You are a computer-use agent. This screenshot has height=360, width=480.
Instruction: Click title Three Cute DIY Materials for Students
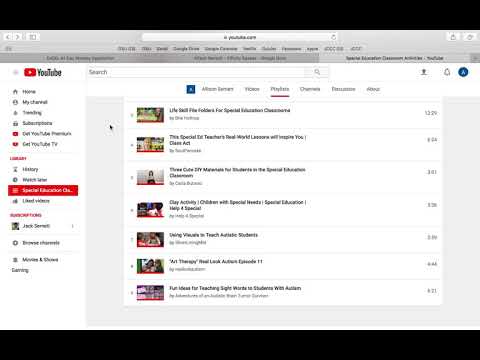(x=237, y=173)
